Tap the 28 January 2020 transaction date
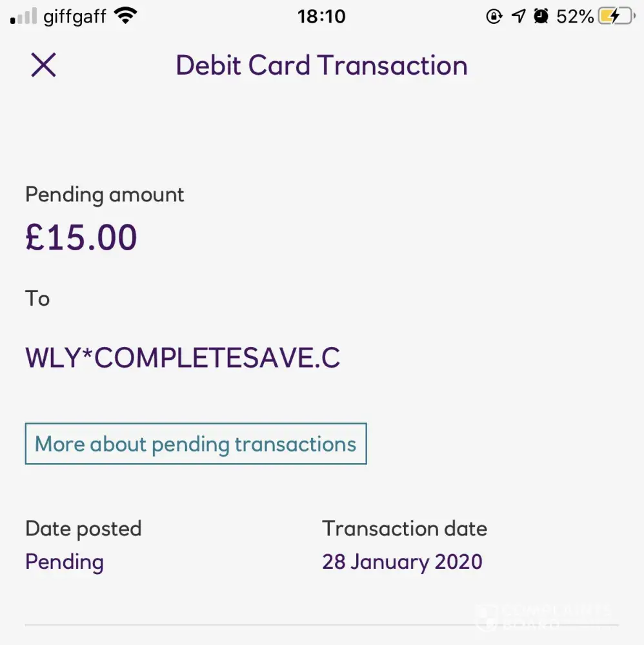Screen dimensions: 644x645 [x=402, y=561]
